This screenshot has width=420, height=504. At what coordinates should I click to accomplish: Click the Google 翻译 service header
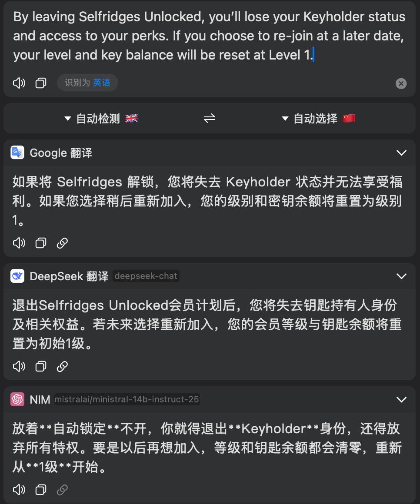(61, 153)
